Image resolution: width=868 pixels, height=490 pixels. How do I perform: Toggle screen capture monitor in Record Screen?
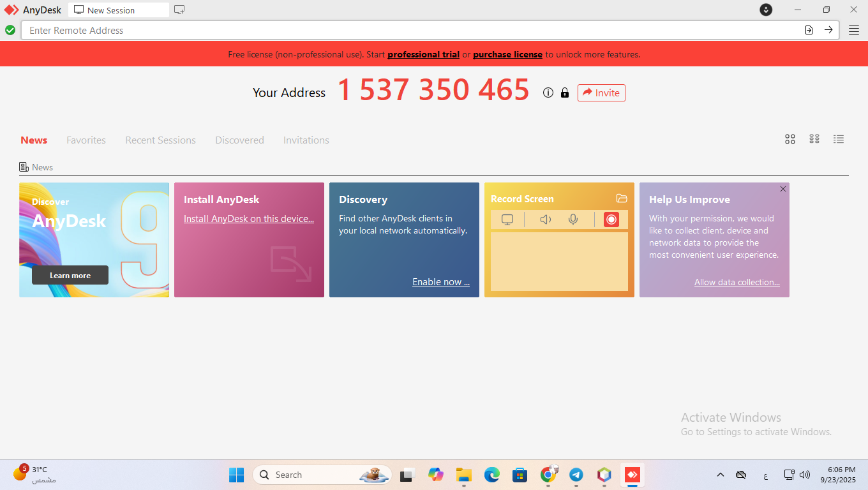point(507,219)
